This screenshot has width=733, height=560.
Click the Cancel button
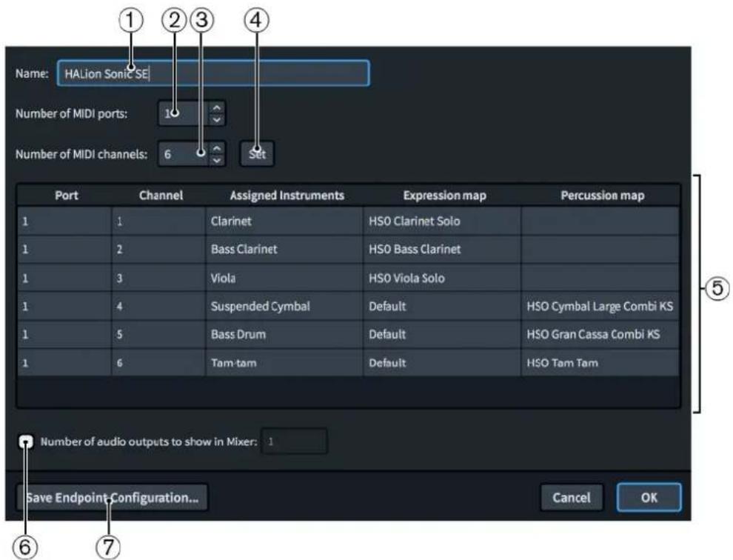click(572, 497)
